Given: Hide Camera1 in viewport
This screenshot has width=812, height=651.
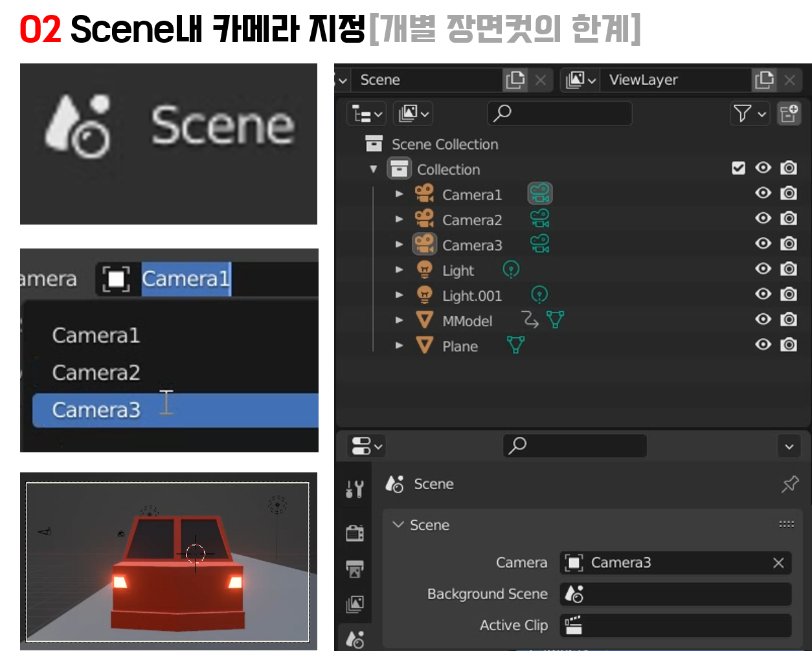Looking at the screenshot, I should coord(763,193).
